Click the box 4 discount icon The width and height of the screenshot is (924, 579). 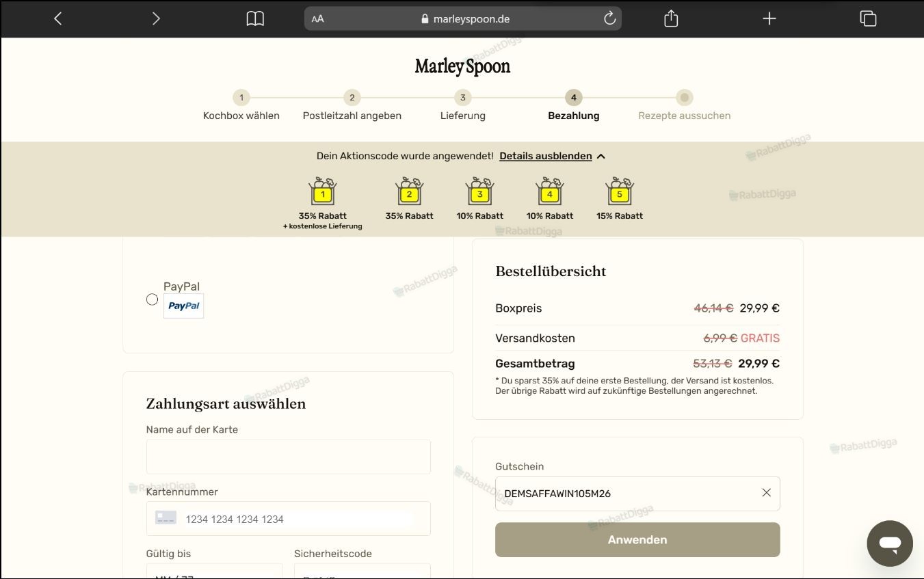tap(549, 191)
